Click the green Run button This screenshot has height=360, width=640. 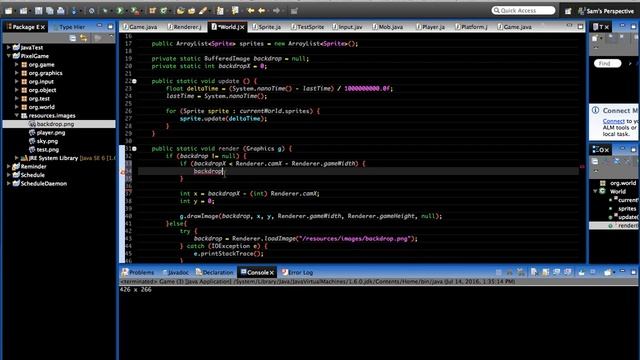click(x=120, y=11)
